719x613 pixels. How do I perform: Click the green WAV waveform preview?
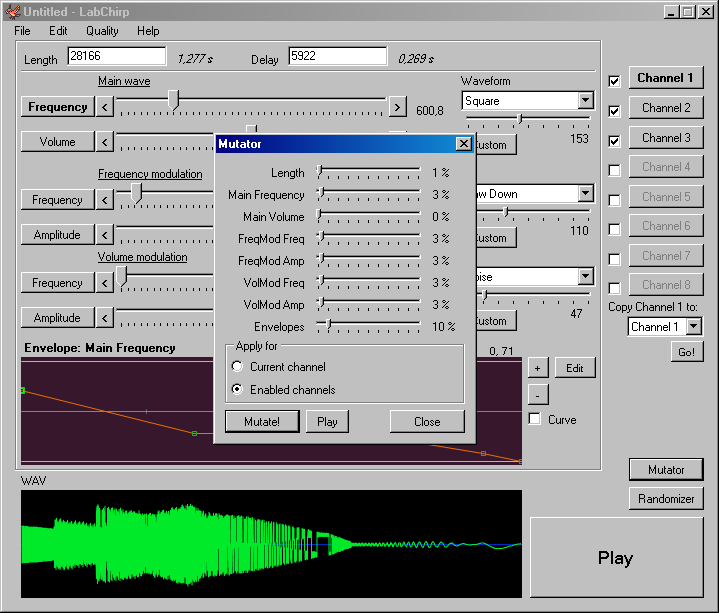point(271,544)
